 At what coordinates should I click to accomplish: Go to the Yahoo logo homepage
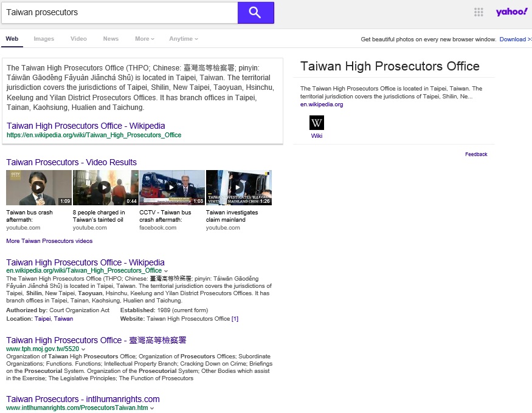(x=512, y=12)
